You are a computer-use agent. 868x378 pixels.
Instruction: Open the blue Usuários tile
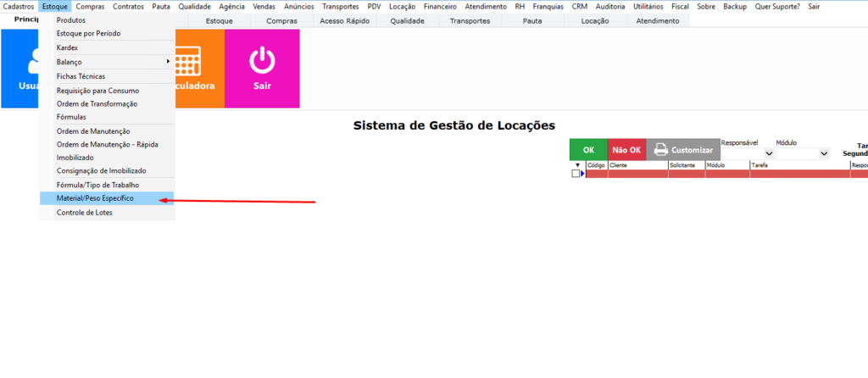pos(20,69)
